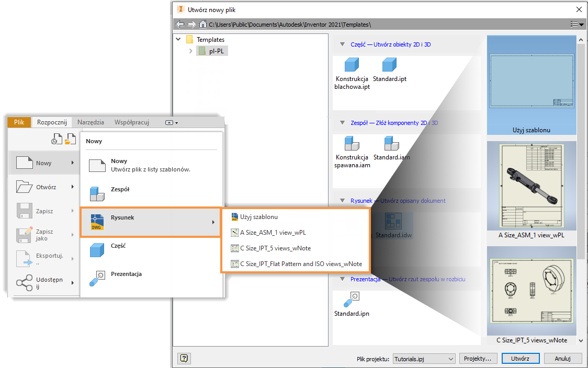Select the Użyj szablonu preview thumbnail
Viewport: 588px width, 368px height.
click(x=532, y=85)
